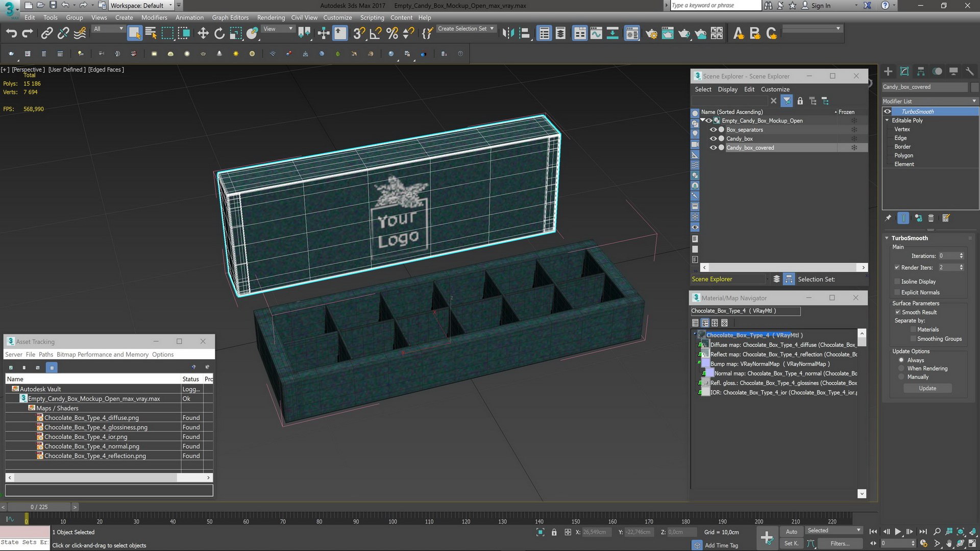Enable the Isoline Display checkbox
This screenshot has width=980, height=551.
click(x=897, y=282)
